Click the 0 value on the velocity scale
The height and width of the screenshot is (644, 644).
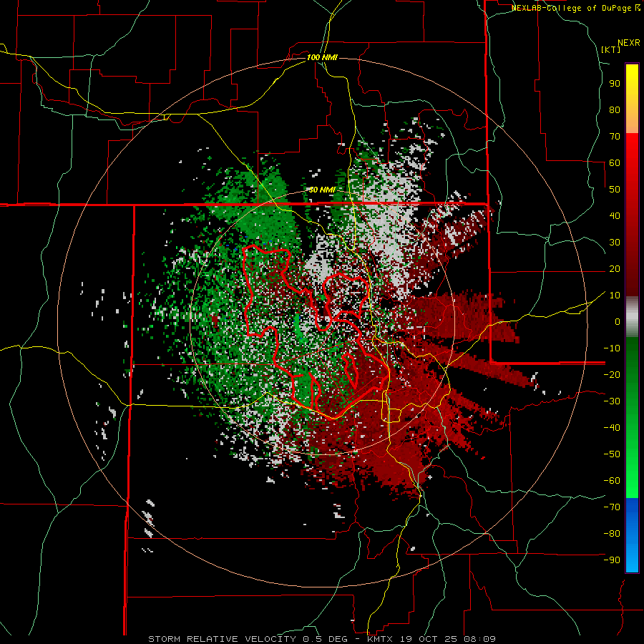click(x=618, y=321)
